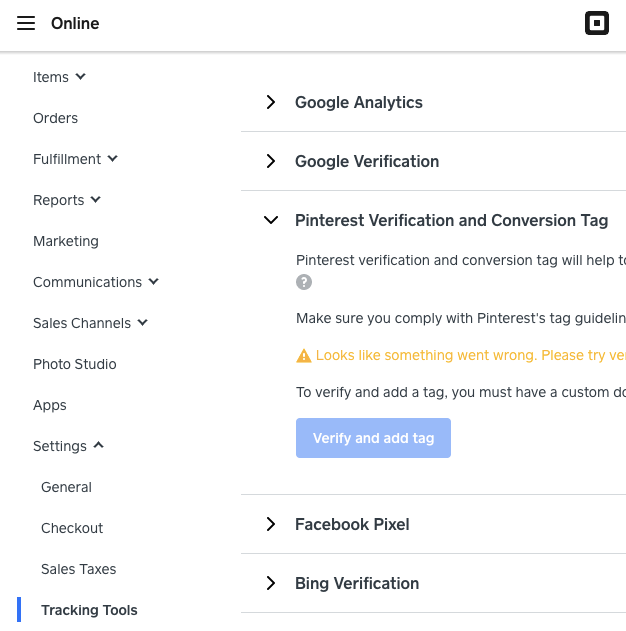626x631 pixels.
Task: Expand the Fulfillment menu chevron
Action: [x=113, y=159]
